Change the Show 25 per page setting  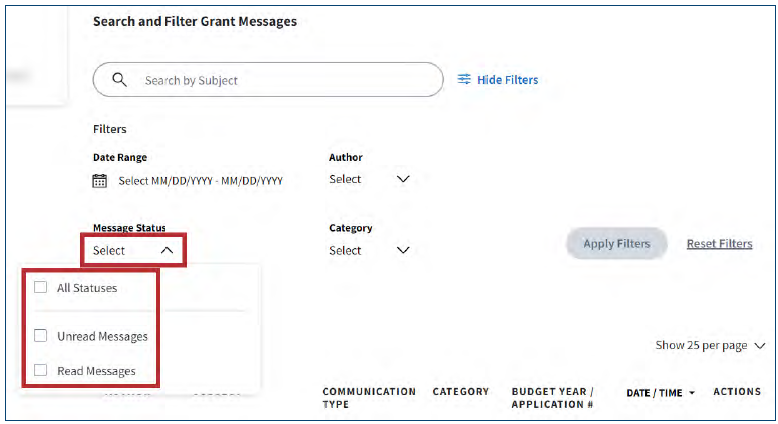710,345
